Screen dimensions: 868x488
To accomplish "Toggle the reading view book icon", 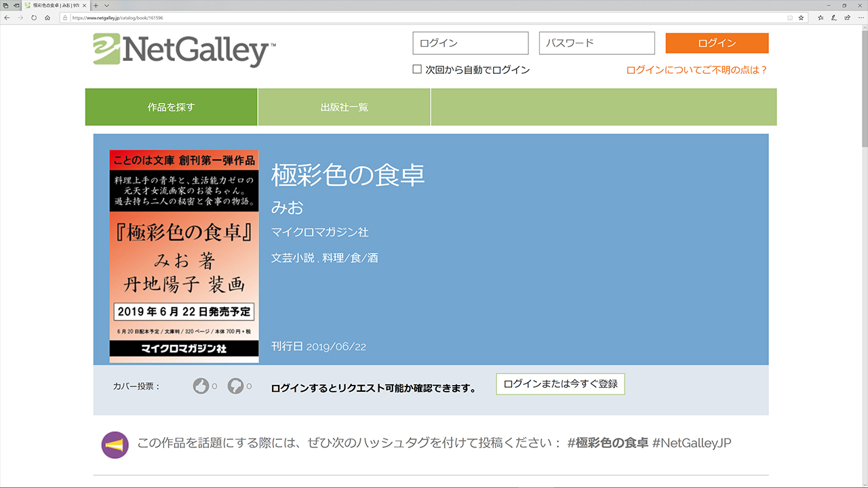I will click(790, 18).
